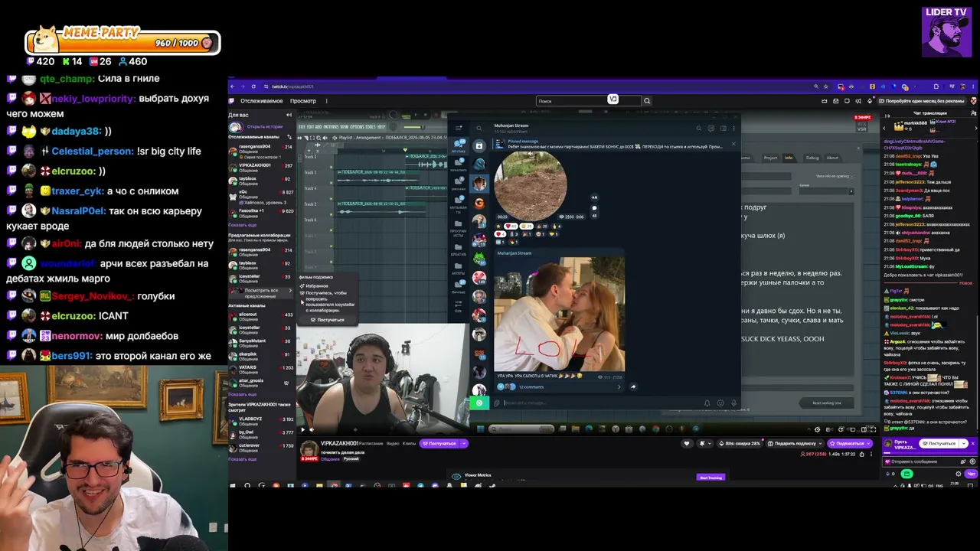Screen dimensions: 980x551
Task: Click Открыть истории in the sidebar
Action: (x=265, y=126)
